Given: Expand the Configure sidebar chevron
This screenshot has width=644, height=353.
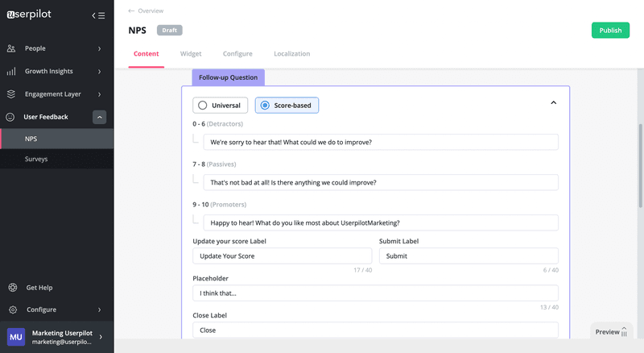Looking at the screenshot, I should [x=99, y=309].
